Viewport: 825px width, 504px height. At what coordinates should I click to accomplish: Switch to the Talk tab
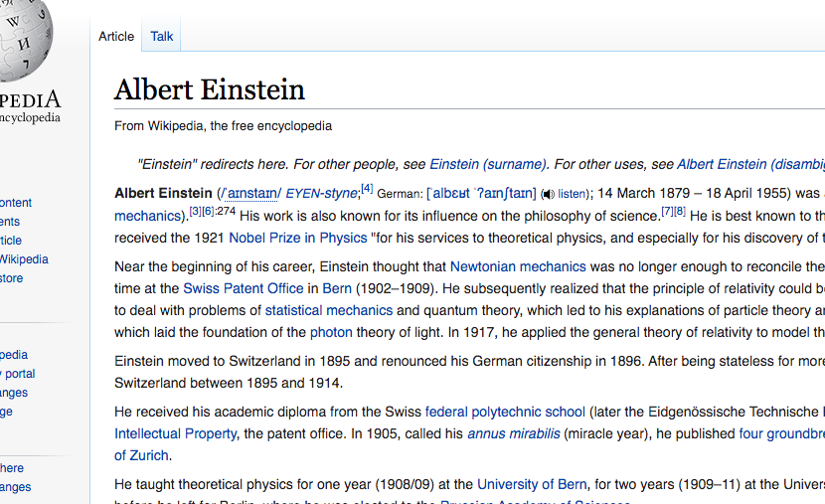pos(162,37)
